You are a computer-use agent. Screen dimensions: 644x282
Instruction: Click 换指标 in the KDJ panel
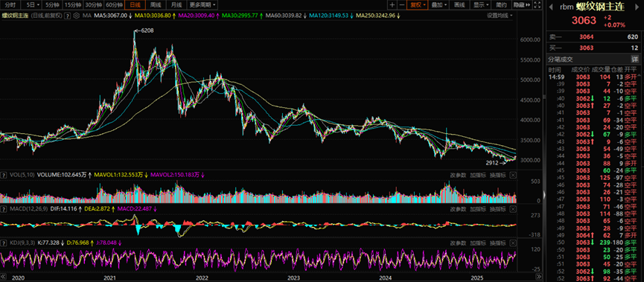point(498,243)
